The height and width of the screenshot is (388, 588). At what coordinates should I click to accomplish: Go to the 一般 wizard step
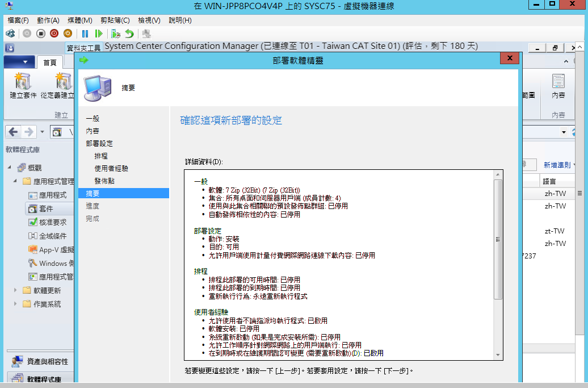(x=93, y=119)
